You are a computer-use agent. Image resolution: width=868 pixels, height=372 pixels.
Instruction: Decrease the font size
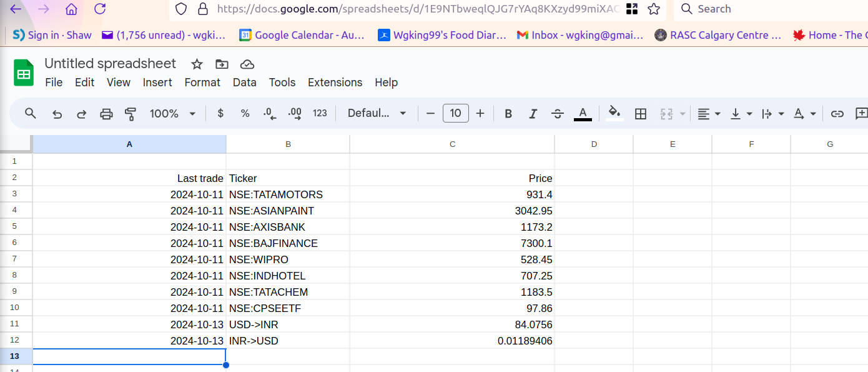click(x=430, y=113)
